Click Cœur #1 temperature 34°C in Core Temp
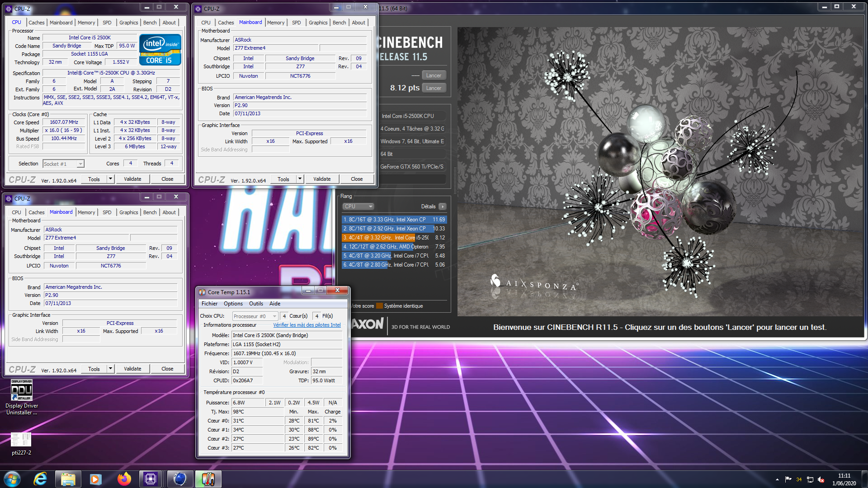This screenshot has height=488, width=868. click(x=258, y=430)
